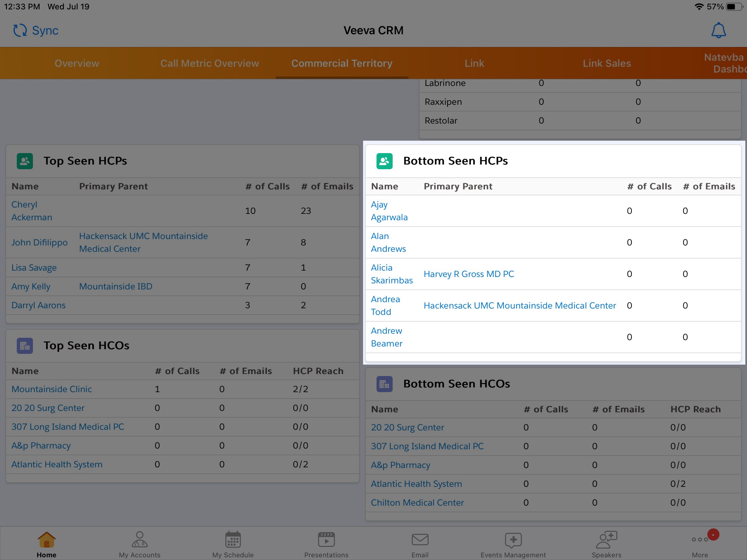Tap the Veeva CRM title

(x=373, y=30)
